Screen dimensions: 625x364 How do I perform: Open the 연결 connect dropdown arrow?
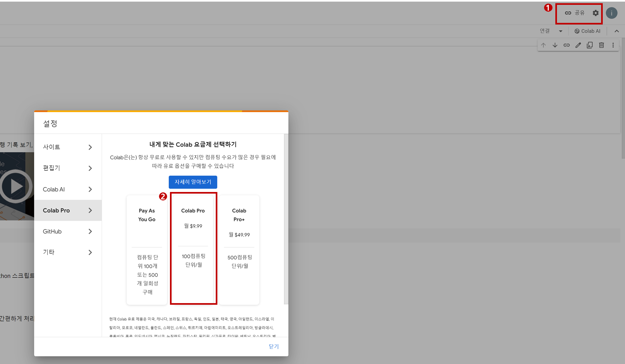pyautogui.click(x=561, y=31)
